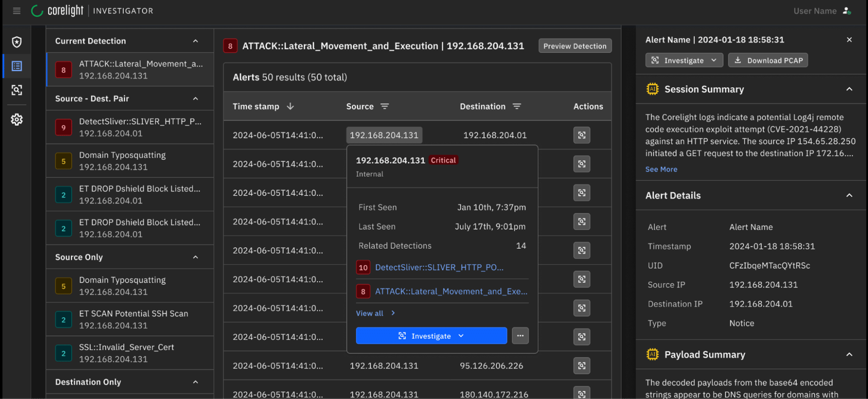Click the user profile icon
Viewport: 868px width, 399px height.
pyautogui.click(x=846, y=11)
